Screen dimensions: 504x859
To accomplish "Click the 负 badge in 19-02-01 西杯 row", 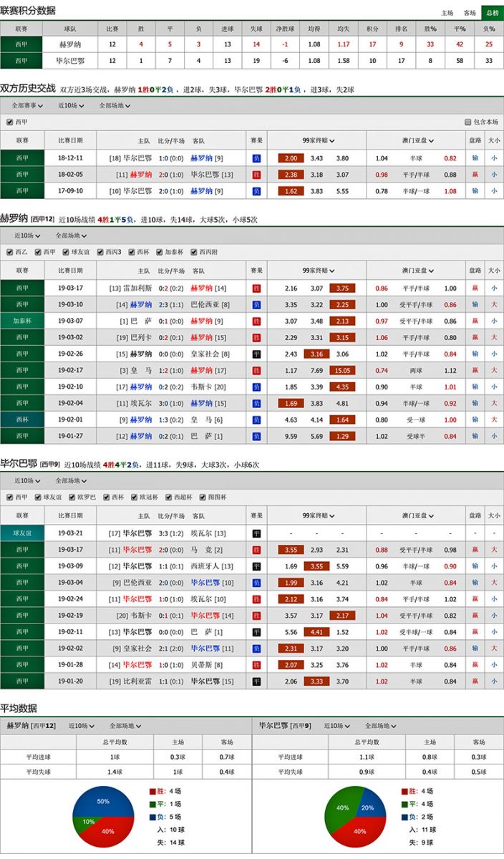I will 256,420.
